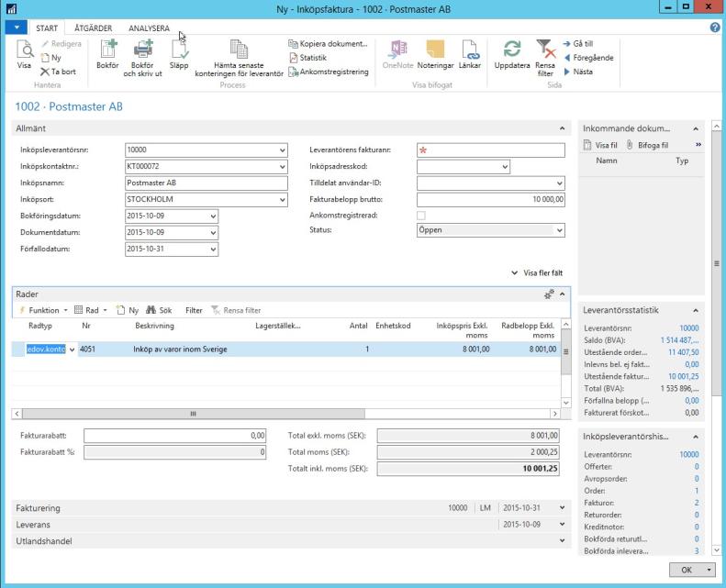Open the help question mark icon
This screenshot has width=726, height=588.
(715, 28)
